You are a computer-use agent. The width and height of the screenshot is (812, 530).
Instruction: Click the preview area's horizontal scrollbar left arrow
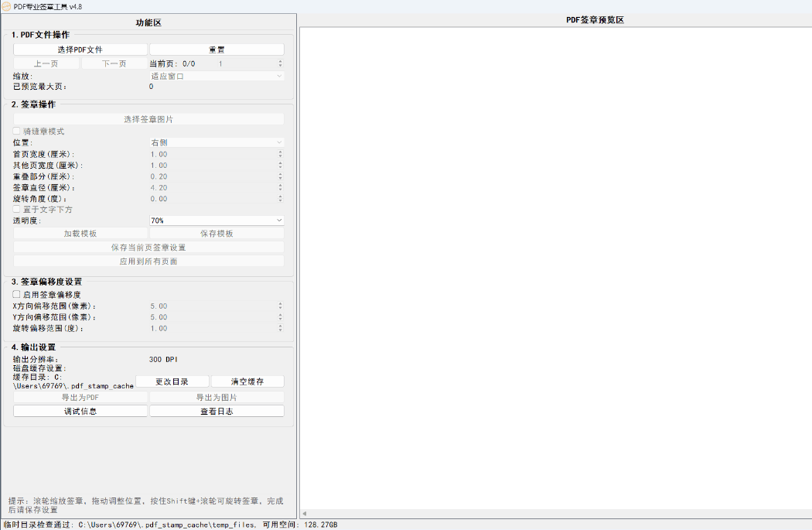coord(304,514)
